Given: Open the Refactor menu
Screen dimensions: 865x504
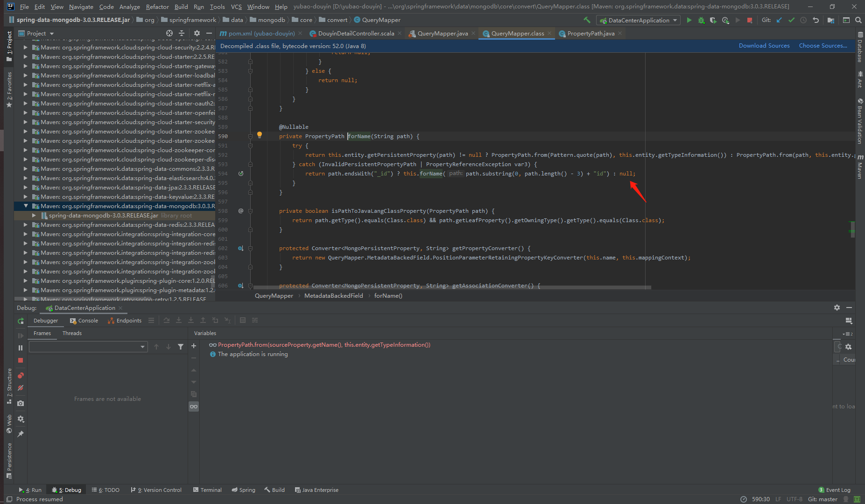Looking at the screenshot, I should [157, 7].
